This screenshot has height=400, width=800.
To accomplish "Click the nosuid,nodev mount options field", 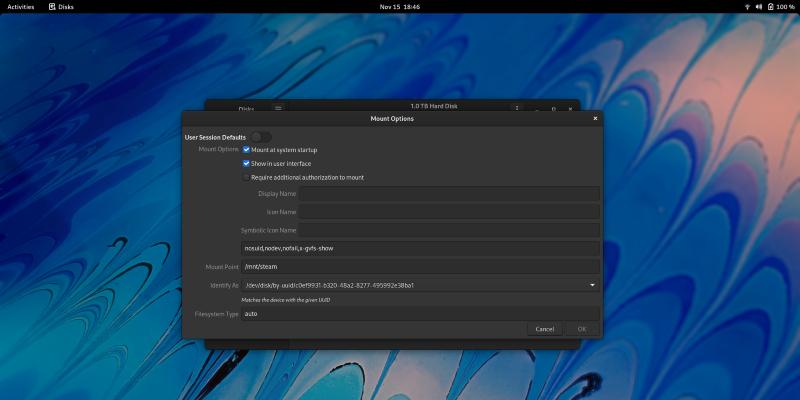I will pyautogui.click(x=420, y=248).
